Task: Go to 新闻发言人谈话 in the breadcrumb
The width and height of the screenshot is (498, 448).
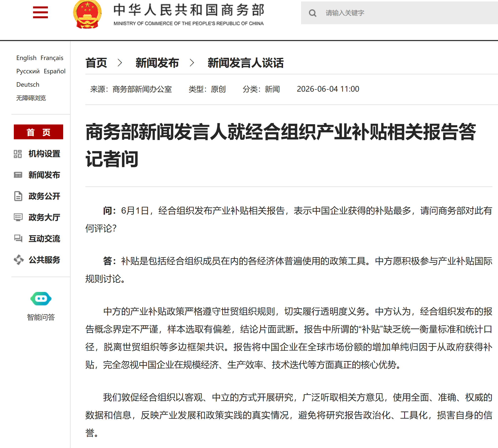Action: pos(246,63)
